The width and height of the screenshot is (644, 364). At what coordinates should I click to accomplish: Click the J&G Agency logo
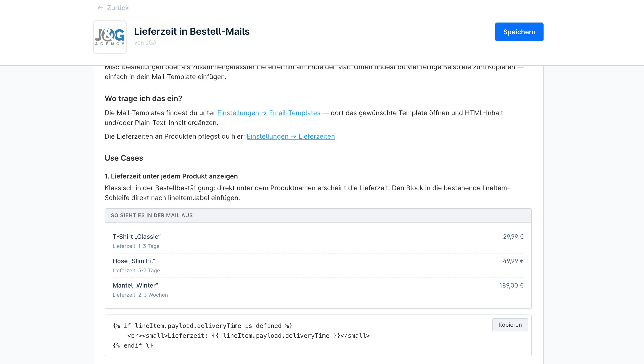[110, 37]
